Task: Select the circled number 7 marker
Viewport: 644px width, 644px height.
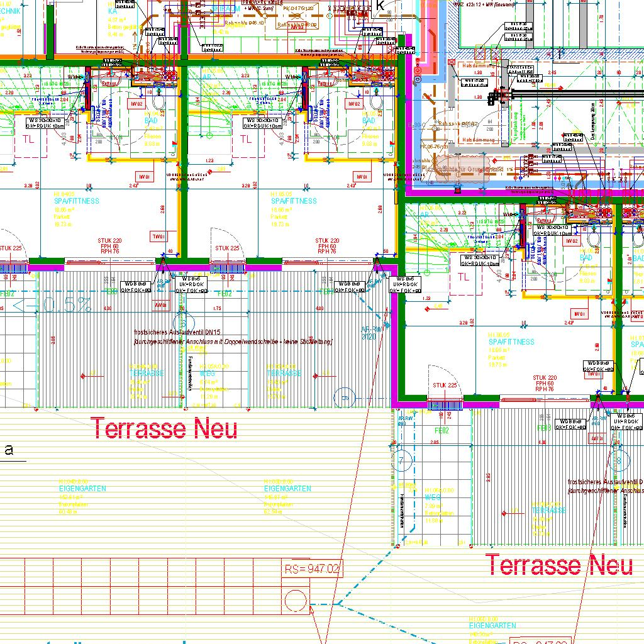Action: click(403, 461)
